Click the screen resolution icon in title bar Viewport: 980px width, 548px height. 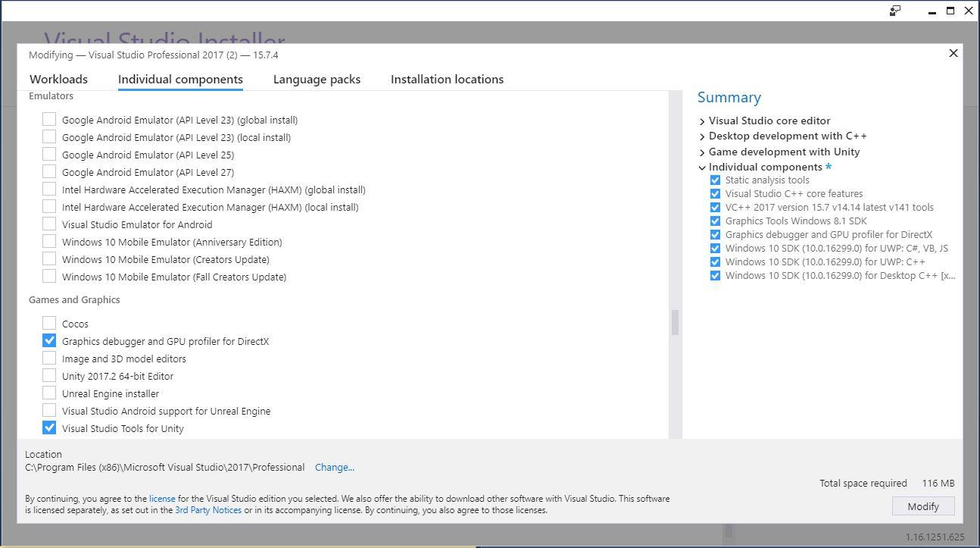tap(894, 11)
